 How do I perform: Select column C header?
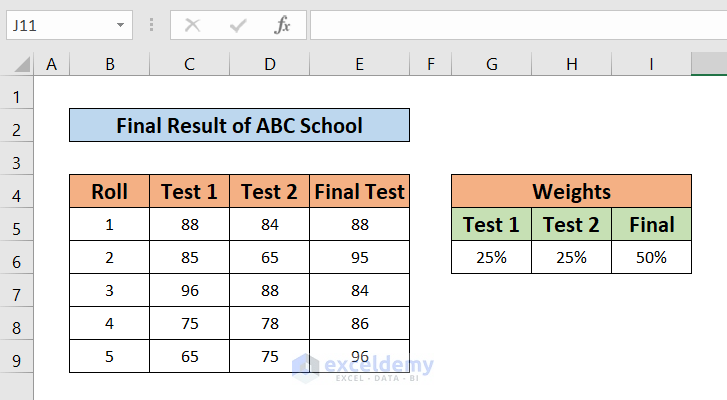pyautogui.click(x=189, y=65)
